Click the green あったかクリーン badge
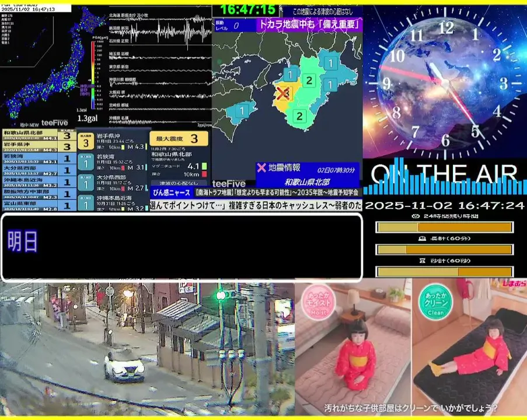 [435, 302]
